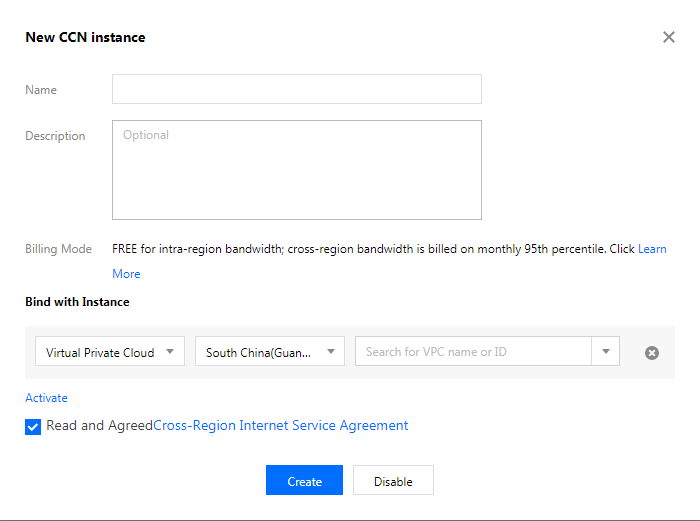This screenshot has width=700, height=521.
Task: Click the 'More' link under Billing Mode
Action: pyautogui.click(x=126, y=274)
